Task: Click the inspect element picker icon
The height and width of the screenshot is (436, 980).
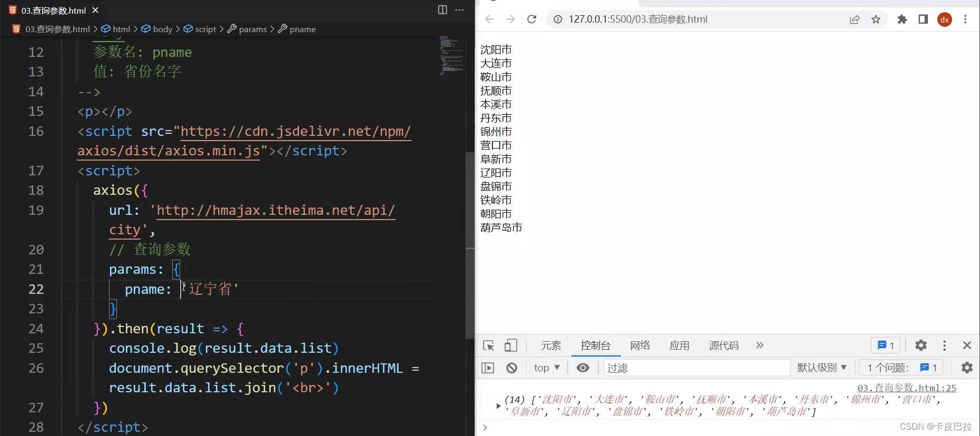Action: tap(488, 345)
